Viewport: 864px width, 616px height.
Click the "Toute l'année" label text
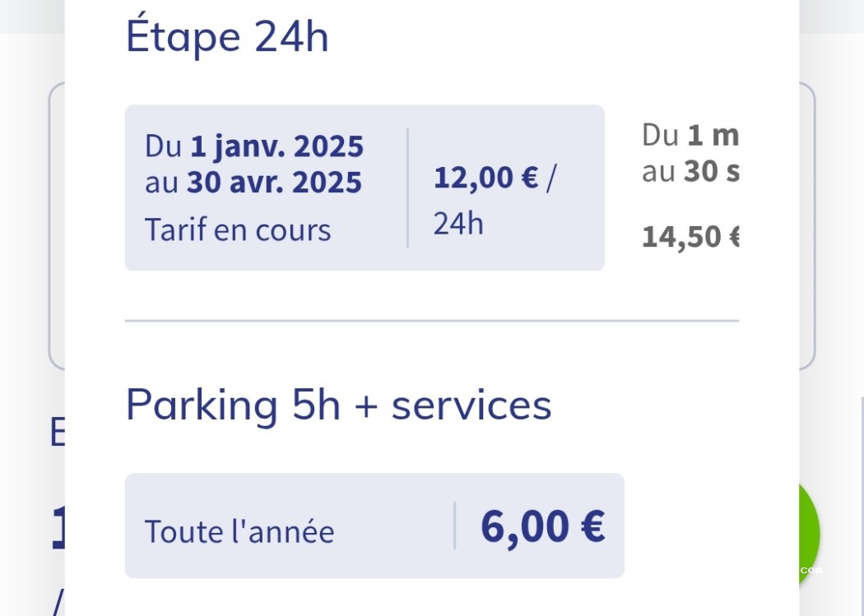coord(239,532)
